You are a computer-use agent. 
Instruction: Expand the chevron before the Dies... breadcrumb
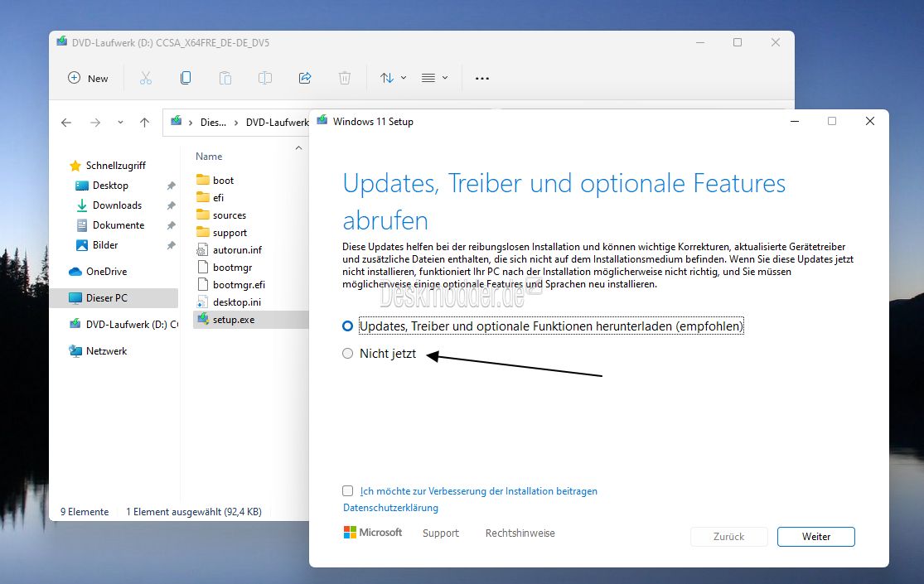pos(191,123)
